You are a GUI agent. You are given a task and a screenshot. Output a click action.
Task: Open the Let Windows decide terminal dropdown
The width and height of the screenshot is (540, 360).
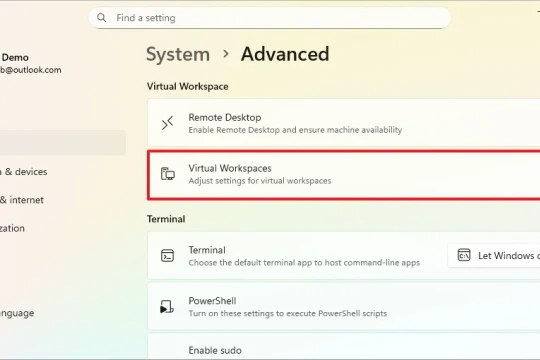pyautogui.click(x=494, y=256)
